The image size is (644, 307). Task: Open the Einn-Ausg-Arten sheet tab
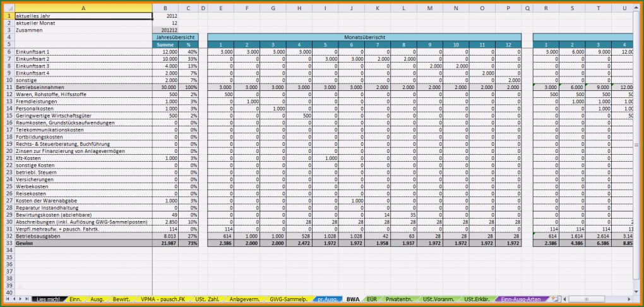click(522, 299)
